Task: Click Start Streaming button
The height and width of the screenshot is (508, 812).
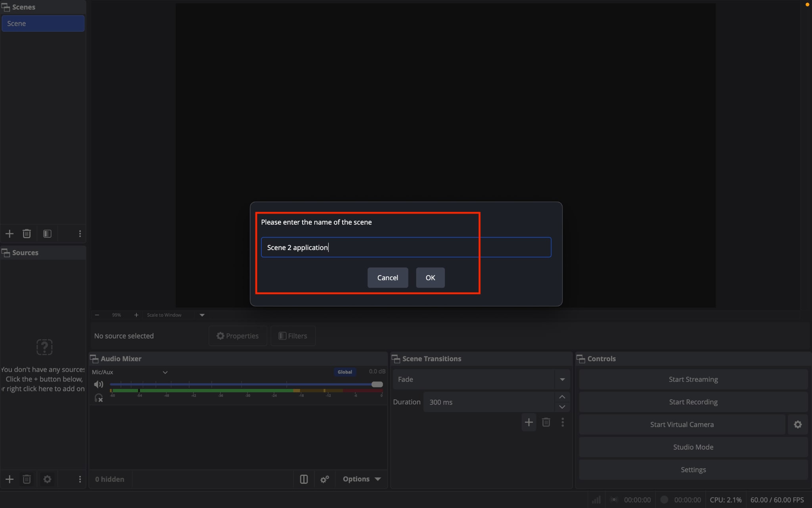Action: coord(693,379)
